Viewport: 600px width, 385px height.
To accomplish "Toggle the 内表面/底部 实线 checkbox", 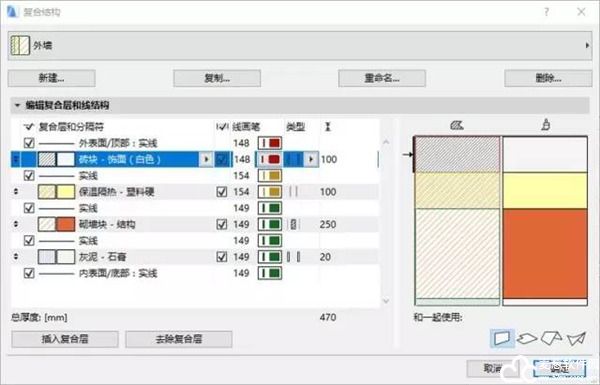I will click(29, 273).
